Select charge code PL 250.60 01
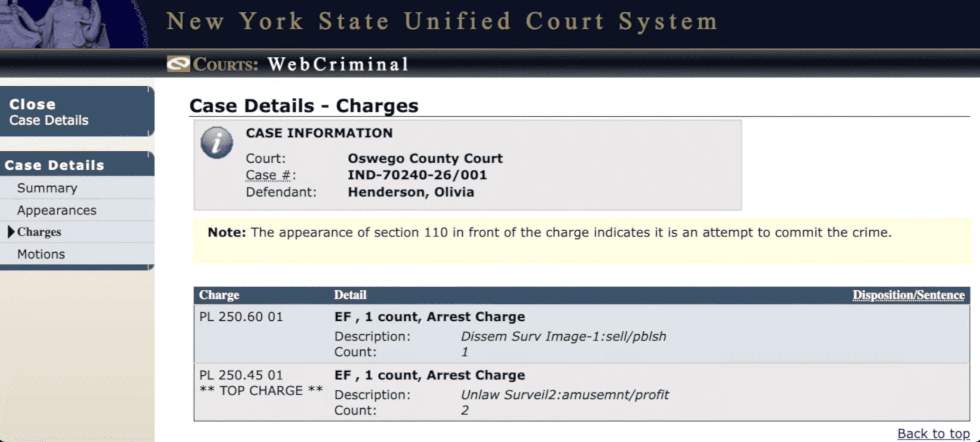The width and height of the screenshot is (980, 442). 241,317
